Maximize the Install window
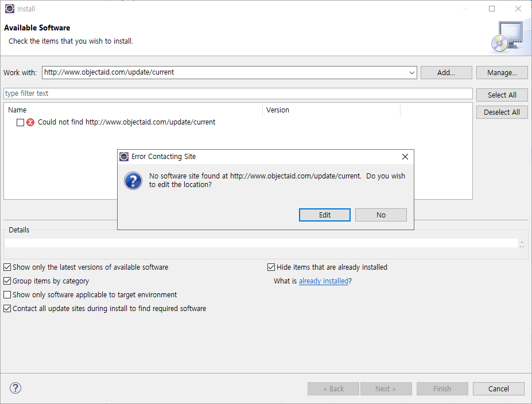Screen dimensions: 532x404 click(492, 9)
